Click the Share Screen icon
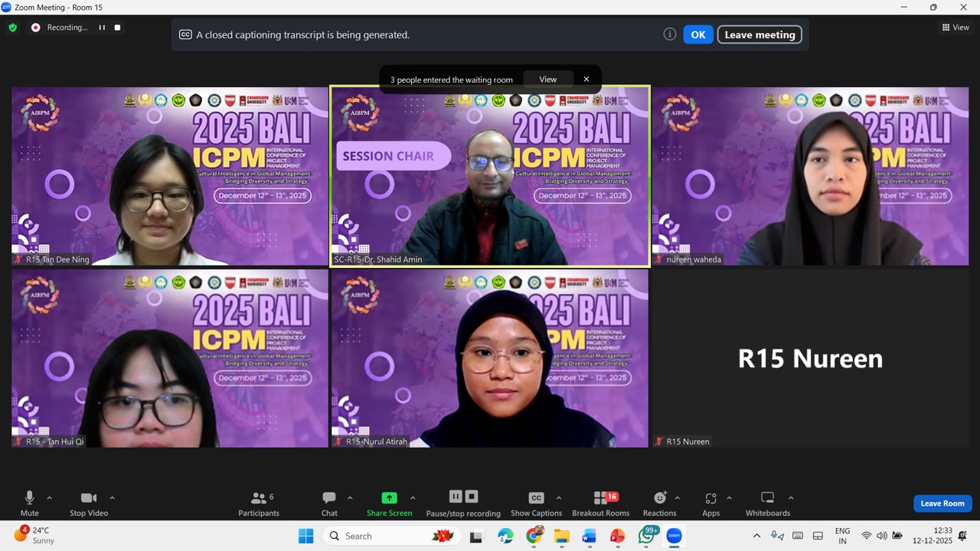Screen dimensions: 980x551 [x=389, y=498]
